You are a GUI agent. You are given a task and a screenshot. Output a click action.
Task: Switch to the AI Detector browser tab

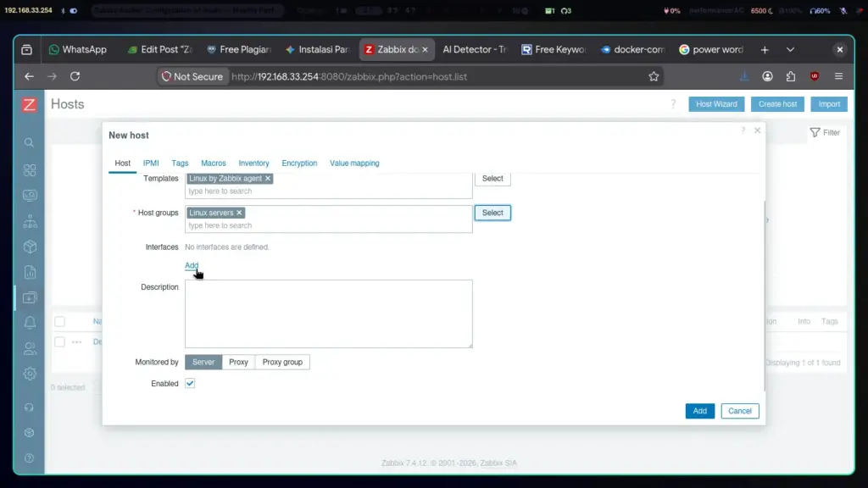475,50
